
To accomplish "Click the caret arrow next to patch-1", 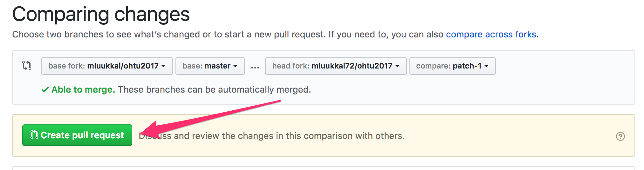I will (x=486, y=66).
